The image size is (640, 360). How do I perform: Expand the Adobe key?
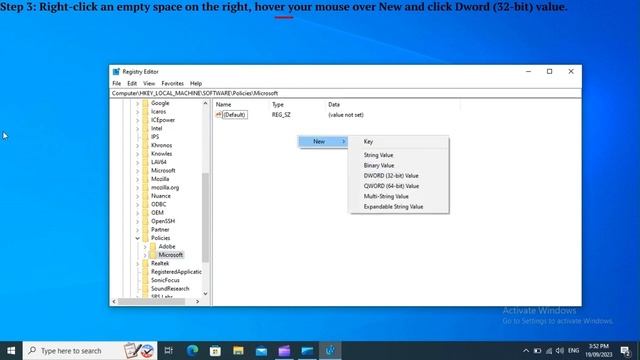[x=145, y=247]
